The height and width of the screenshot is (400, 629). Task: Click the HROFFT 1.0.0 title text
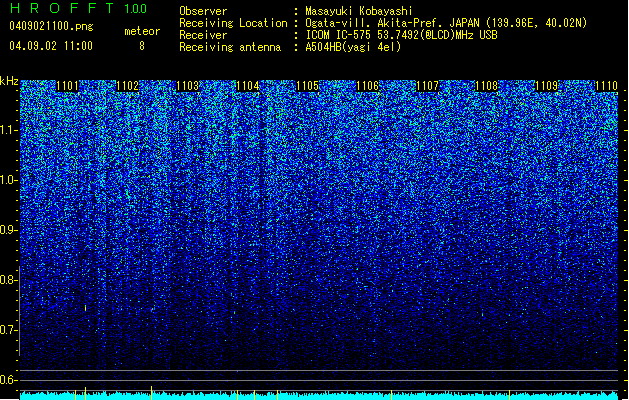(x=78, y=8)
